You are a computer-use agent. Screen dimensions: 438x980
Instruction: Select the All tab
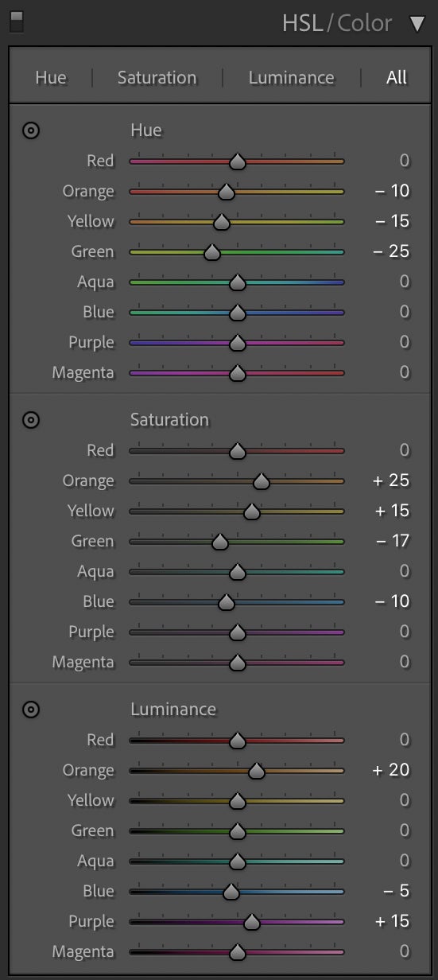(x=397, y=78)
